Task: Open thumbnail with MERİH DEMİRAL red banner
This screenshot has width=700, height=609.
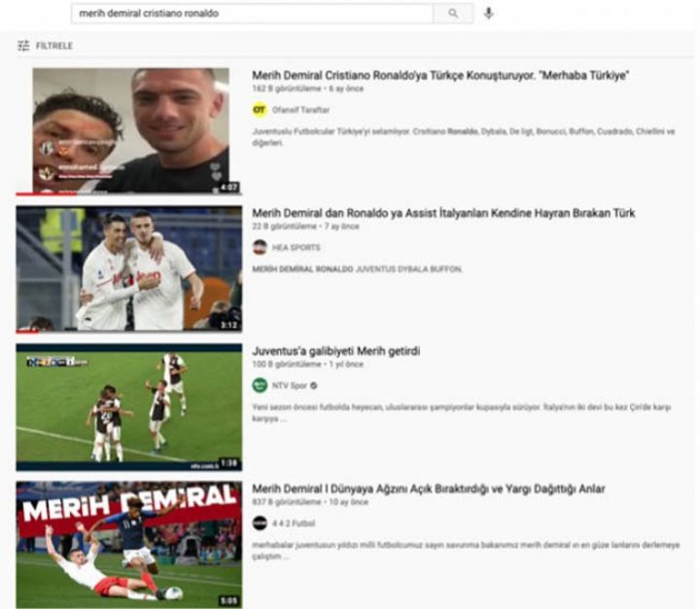Action: 129,545
